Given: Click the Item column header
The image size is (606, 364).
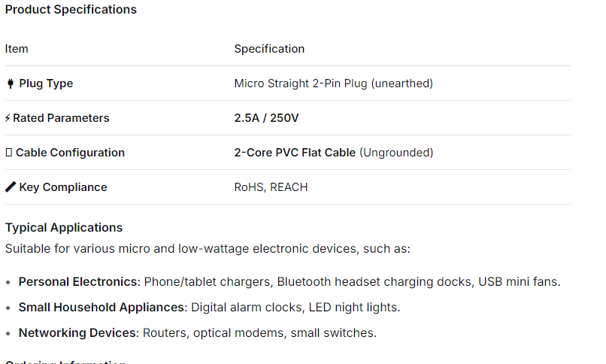Looking at the screenshot, I should click(x=17, y=49).
